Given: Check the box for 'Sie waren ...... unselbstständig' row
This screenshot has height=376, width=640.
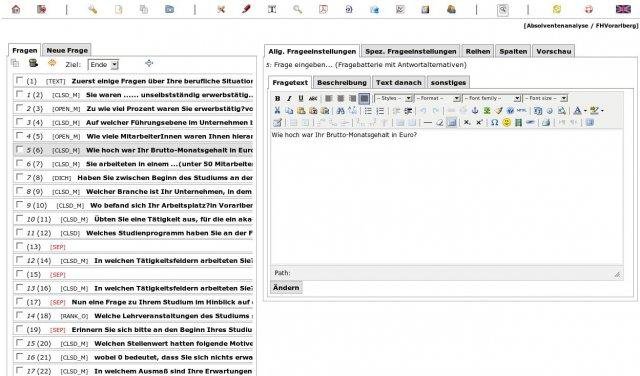Looking at the screenshot, I should [x=19, y=94].
